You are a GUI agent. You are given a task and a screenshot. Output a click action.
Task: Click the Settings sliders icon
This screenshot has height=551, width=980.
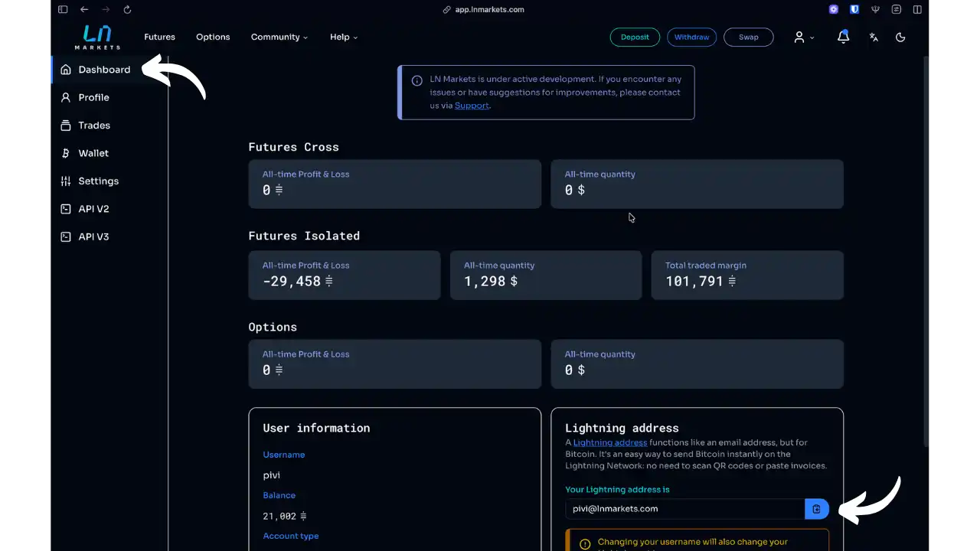(x=65, y=181)
